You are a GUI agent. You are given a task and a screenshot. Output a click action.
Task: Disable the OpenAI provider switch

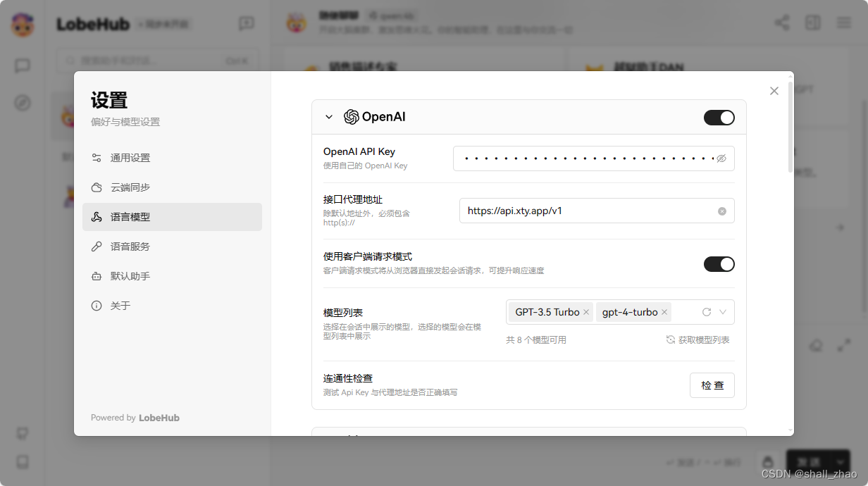point(719,118)
